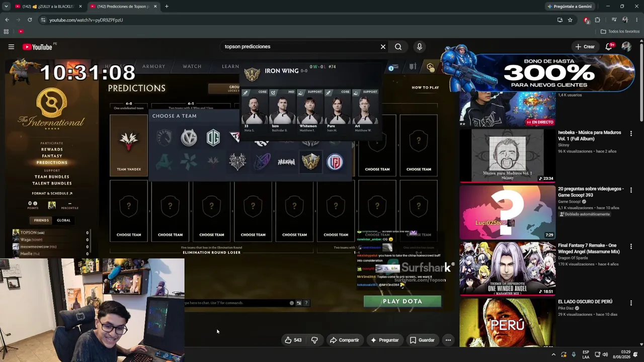Click the PLAY DOTA green button

(403, 301)
